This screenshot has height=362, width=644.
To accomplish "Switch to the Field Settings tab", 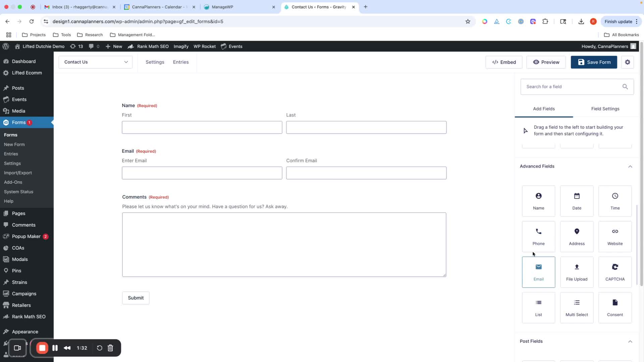I will [x=605, y=109].
